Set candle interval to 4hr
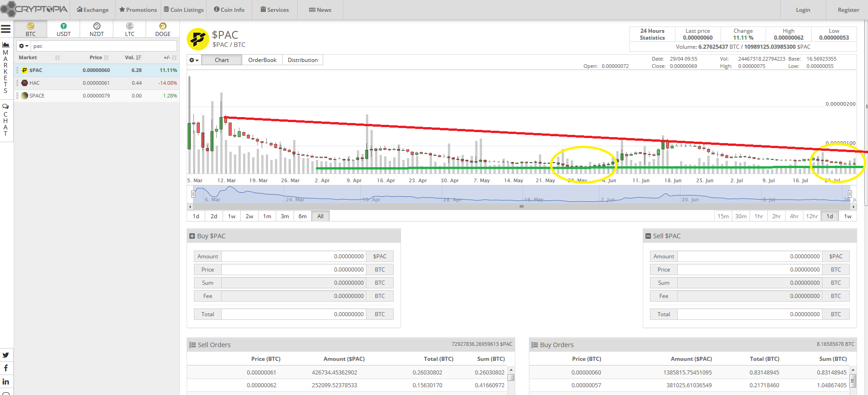Image resolution: width=868 pixels, height=395 pixels. [x=794, y=216]
